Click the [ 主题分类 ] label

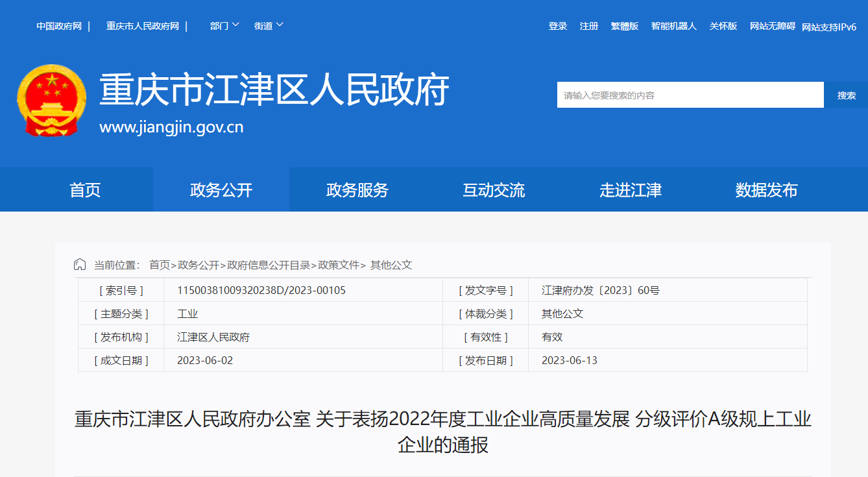pyautogui.click(x=121, y=313)
